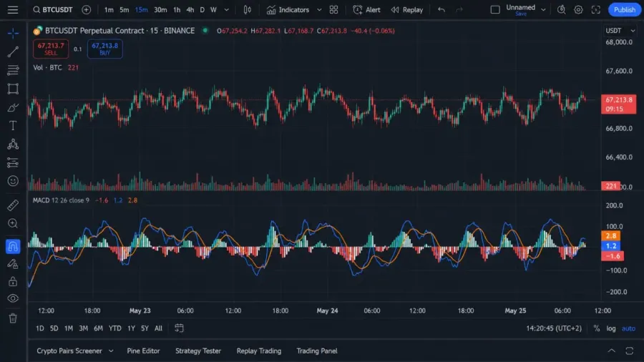This screenshot has height=362, width=644.
Task: Open the chart patterns tool
Action: pos(13,144)
